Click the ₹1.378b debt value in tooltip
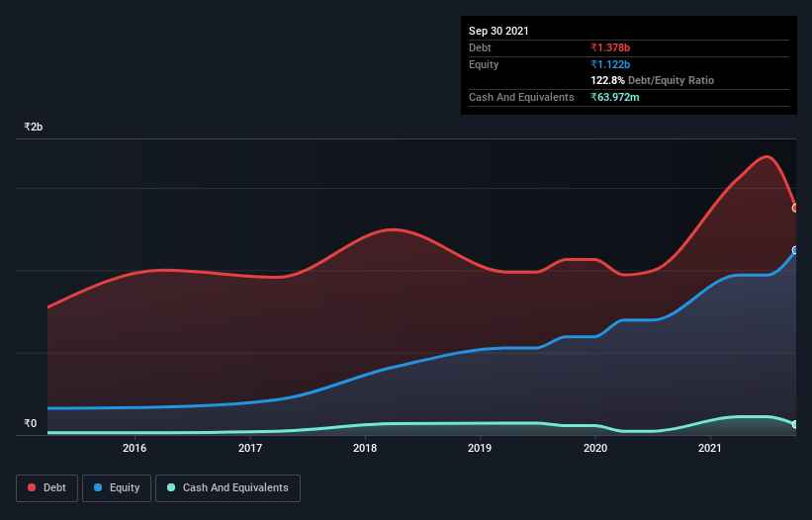 [x=610, y=47]
